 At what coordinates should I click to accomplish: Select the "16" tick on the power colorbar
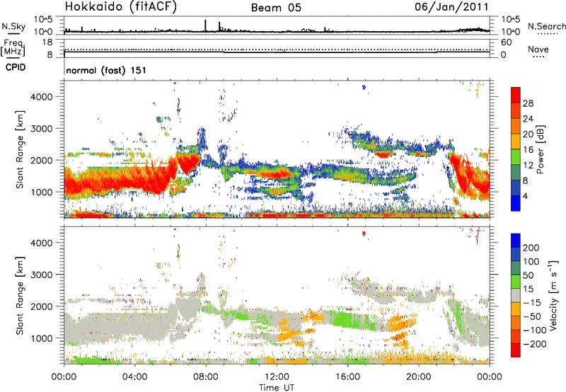[528, 150]
